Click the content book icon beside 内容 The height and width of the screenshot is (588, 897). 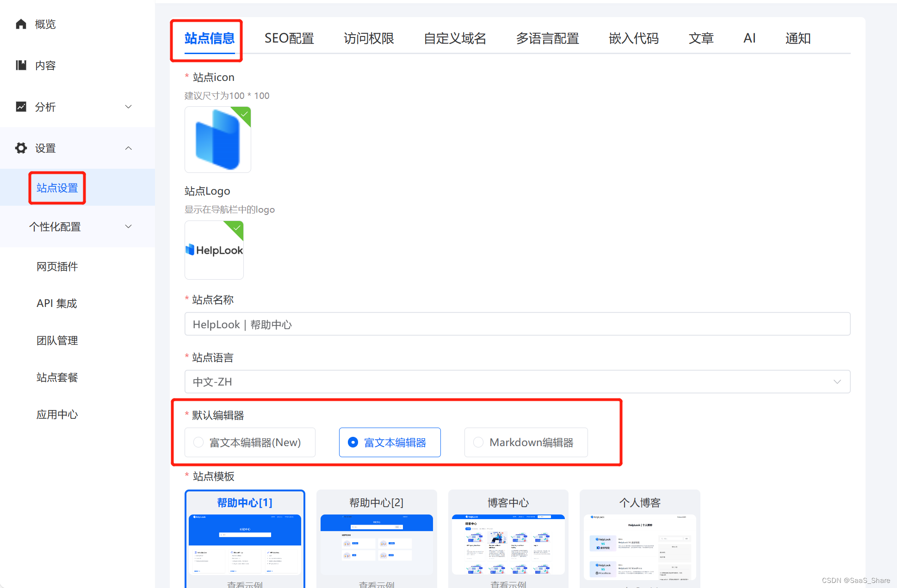click(x=21, y=65)
